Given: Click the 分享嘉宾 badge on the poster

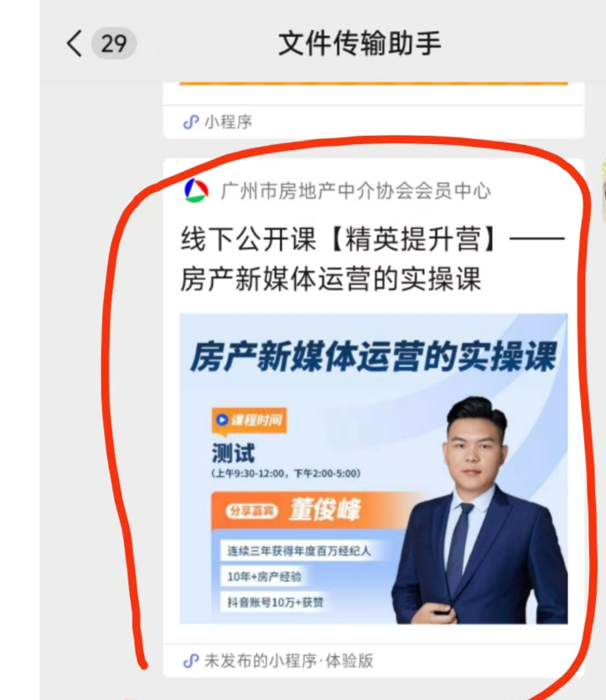Looking at the screenshot, I should [x=251, y=511].
